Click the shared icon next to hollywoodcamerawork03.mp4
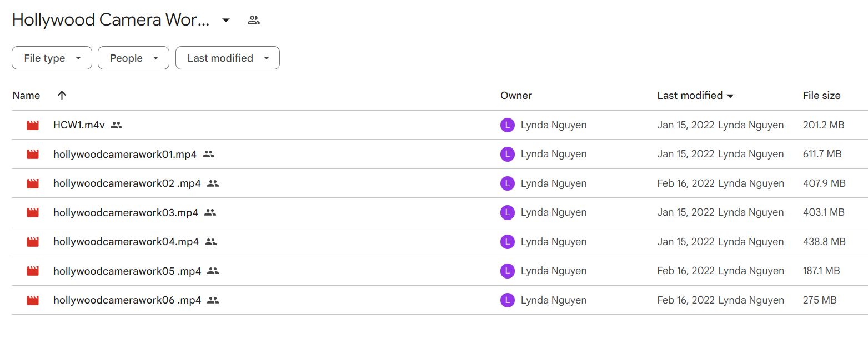Image resolution: width=868 pixels, height=348 pixels. tap(210, 212)
